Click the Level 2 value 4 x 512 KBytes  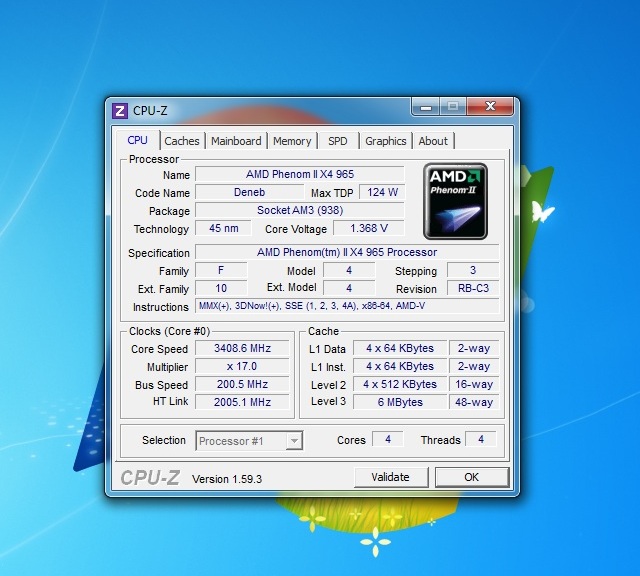(400, 384)
